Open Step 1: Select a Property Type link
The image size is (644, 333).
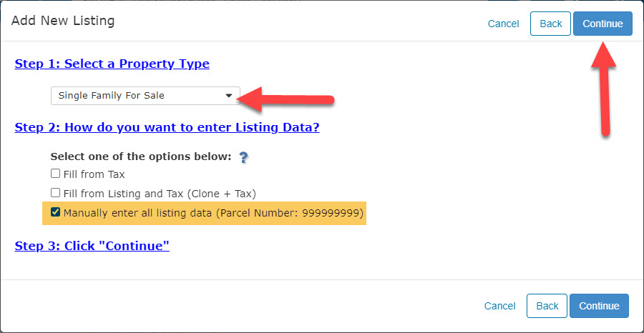tap(112, 64)
